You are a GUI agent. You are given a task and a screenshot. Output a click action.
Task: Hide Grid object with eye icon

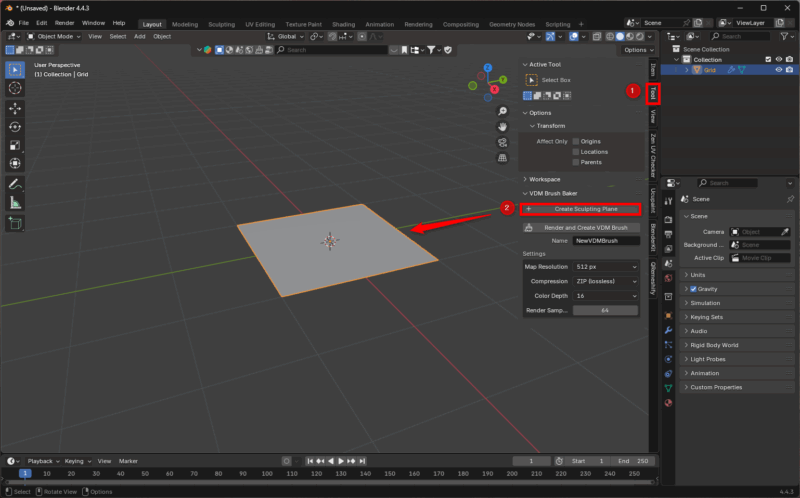tap(779, 70)
